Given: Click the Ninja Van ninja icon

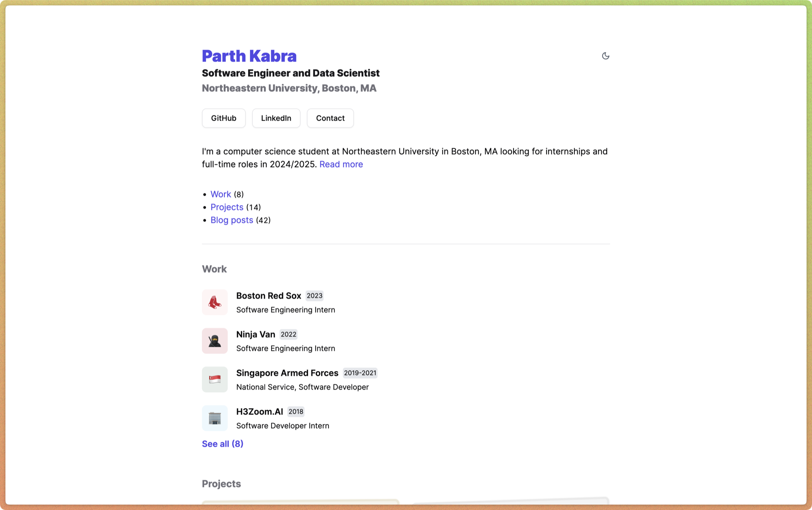Looking at the screenshot, I should 215,341.
